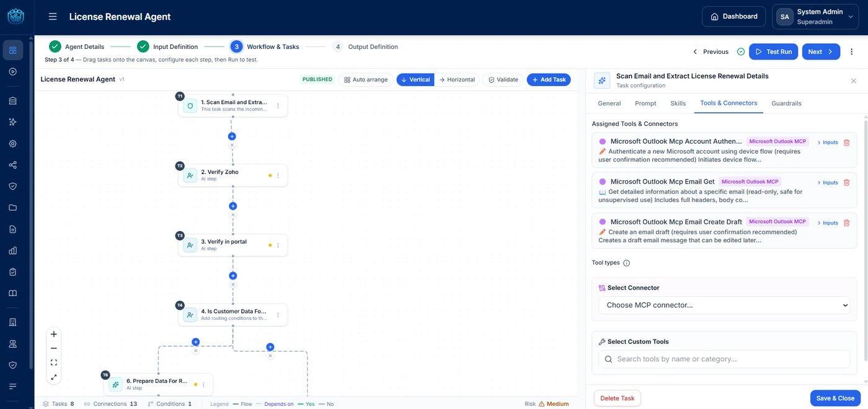This screenshot has height=409, width=868.
Task: Switch layout to Vertical
Action: click(x=415, y=80)
